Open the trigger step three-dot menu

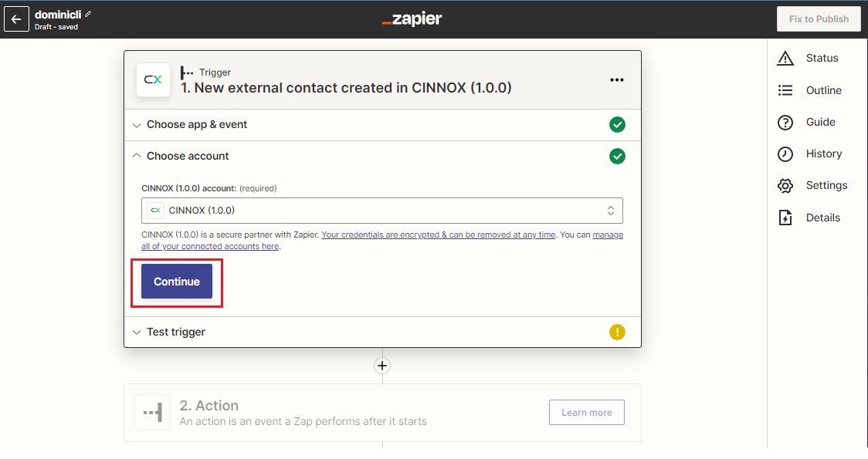(617, 79)
